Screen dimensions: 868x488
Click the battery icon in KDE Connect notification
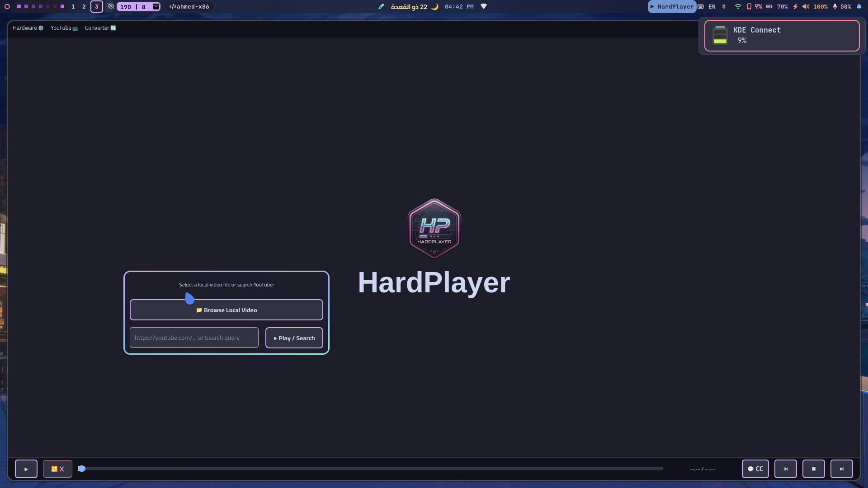click(720, 36)
